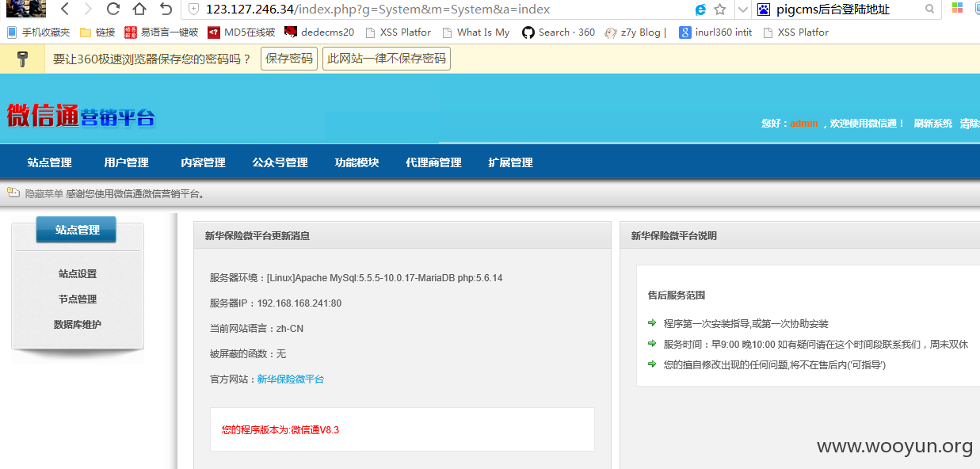Click the 此网站一律不保存密码 button
The width and height of the screenshot is (980, 469).
387,59
